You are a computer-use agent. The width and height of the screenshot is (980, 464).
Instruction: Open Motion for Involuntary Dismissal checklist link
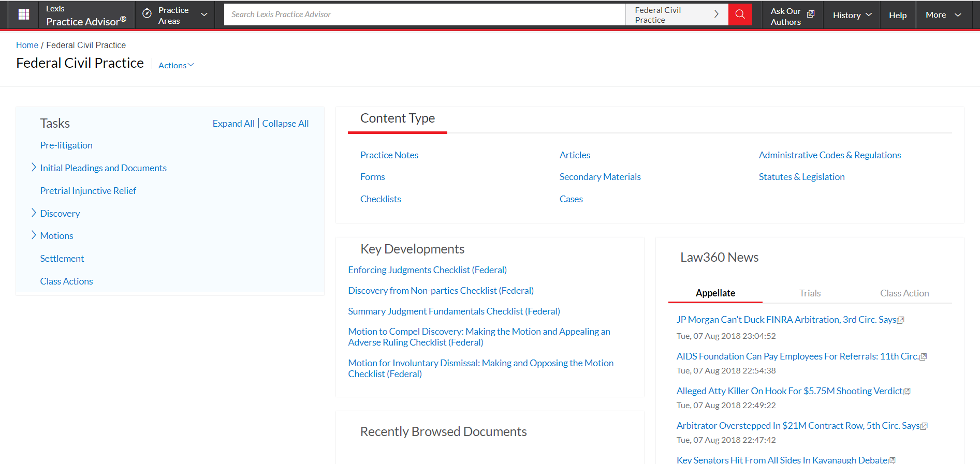point(480,368)
